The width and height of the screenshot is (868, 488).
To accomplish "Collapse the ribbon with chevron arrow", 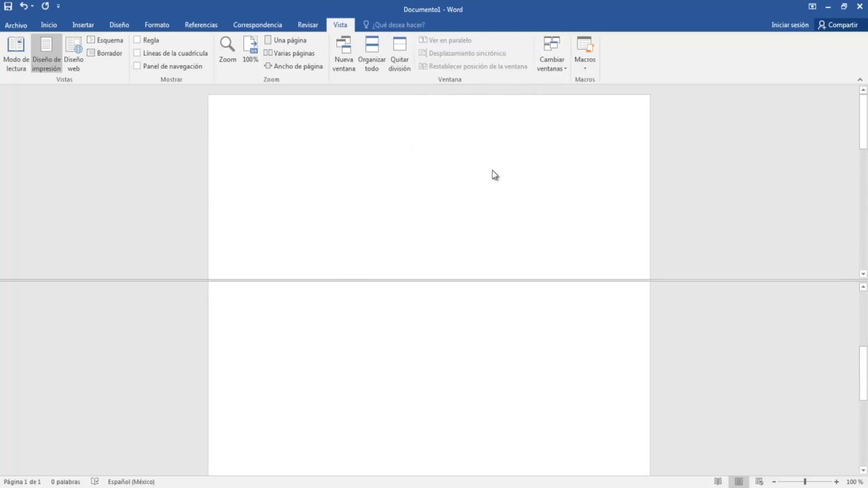I will click(x=861, y=79).
